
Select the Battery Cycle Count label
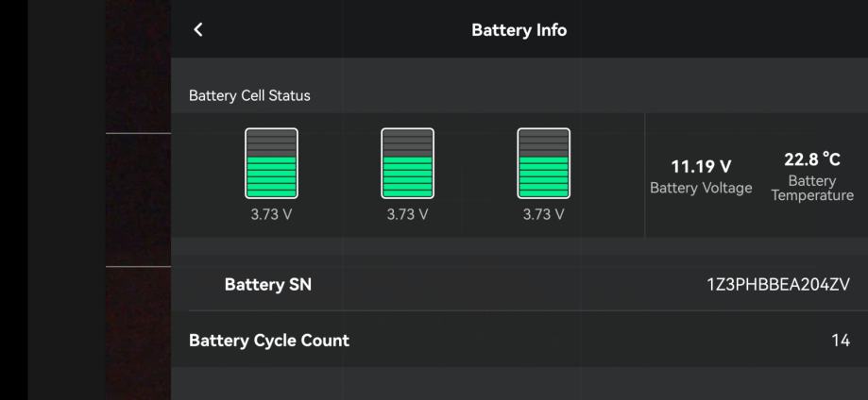[269, 341]
